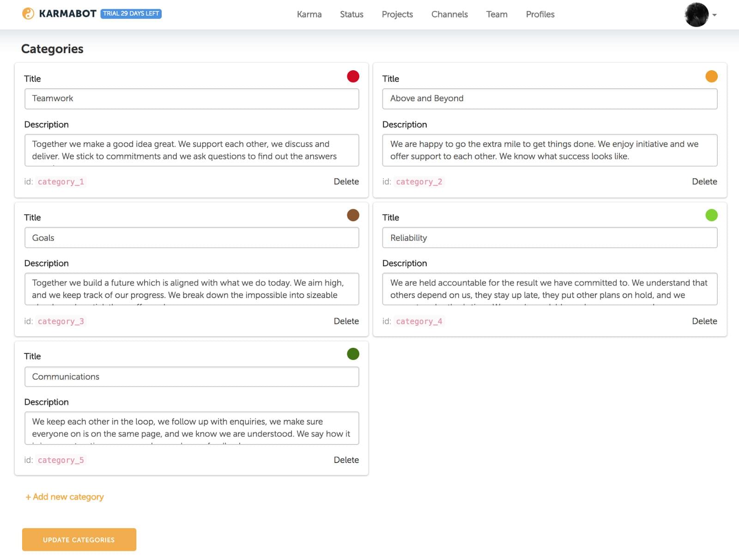Screen dimensions: 739x560
Task: Click the light green dot for Reliability
Action: point(711,215)
